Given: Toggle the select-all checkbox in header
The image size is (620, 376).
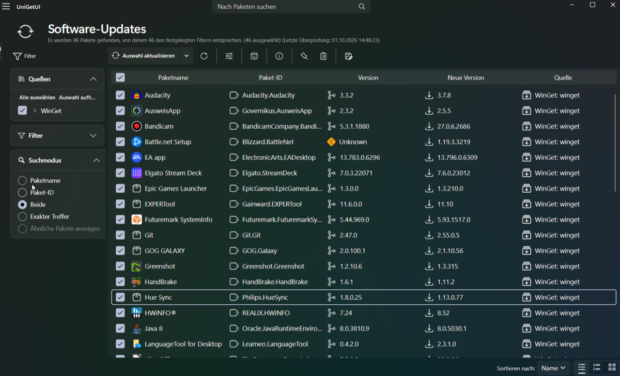Looking at the screenshot, I should pos(120,77).
